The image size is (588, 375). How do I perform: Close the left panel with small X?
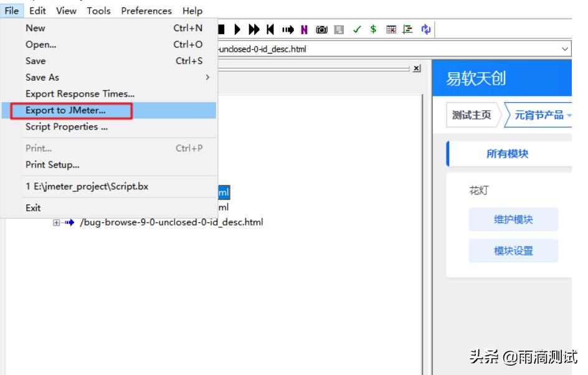(x=417, y=69)
